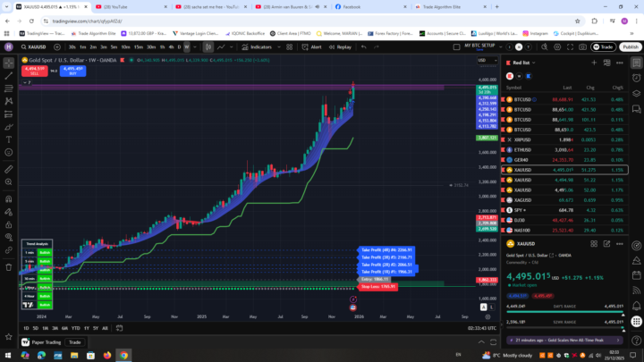Image resolution: width=644 pixels, height=362 pixels.
Task: Add symbol to Red list watchlist
Action: click(x=594, y=63)
